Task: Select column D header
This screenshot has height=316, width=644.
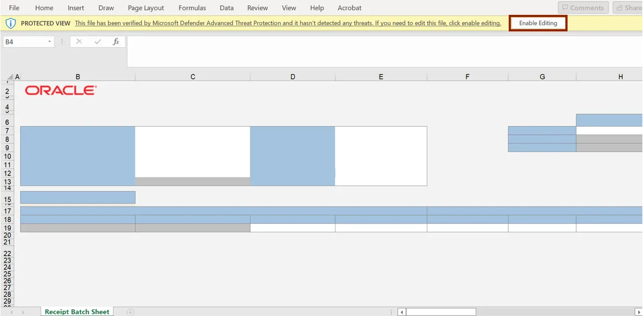Action: coord(293,77)
